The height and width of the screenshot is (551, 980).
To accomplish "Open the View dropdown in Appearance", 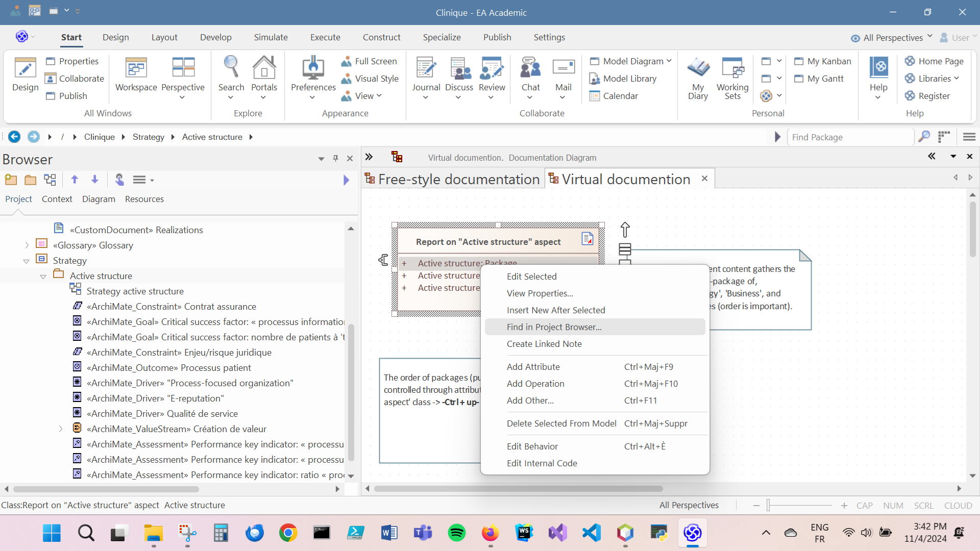I will [x=362, y=96].
